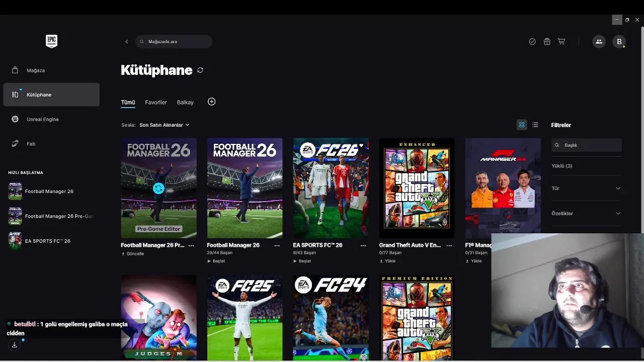Refresh the Kütüphane library list
The width and height of the screenshot is (644, 362).
pyautogui.click(x=200, y=70)
